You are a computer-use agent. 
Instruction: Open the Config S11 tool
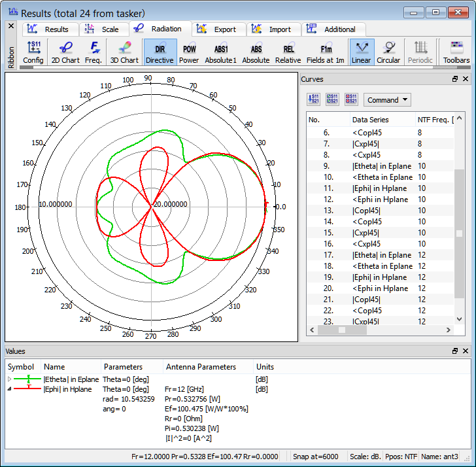33,52
